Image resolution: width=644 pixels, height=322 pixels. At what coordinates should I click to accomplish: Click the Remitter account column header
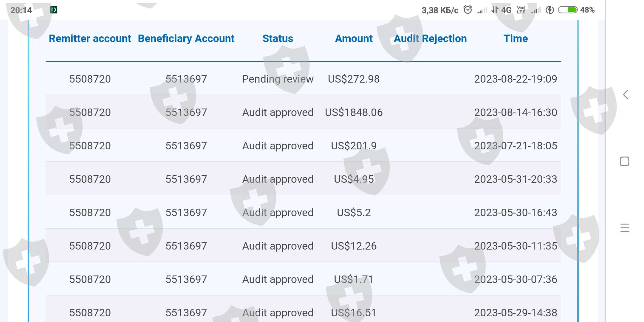[90, 39]
